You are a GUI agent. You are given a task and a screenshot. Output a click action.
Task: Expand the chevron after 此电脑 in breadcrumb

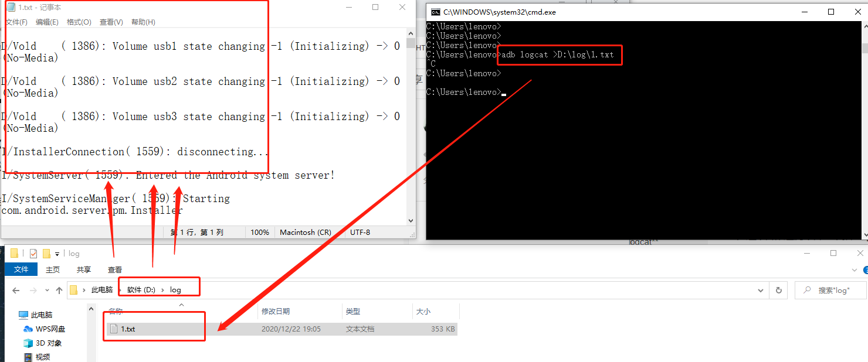[120, 290]
